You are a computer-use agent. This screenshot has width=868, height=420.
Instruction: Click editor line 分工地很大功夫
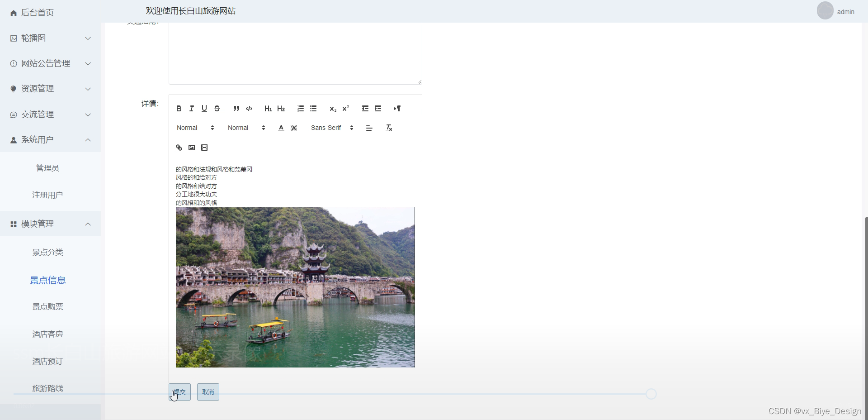[x=196, y=194]
